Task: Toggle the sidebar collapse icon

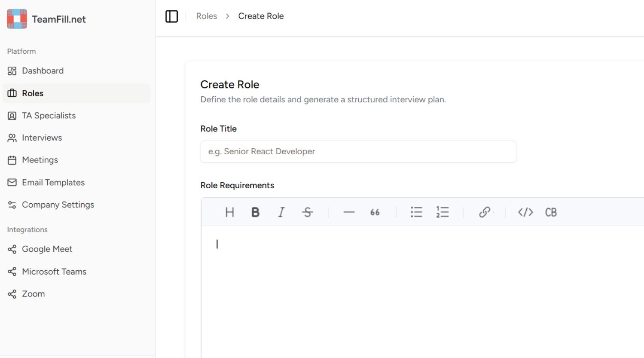Action: (171, 16)
